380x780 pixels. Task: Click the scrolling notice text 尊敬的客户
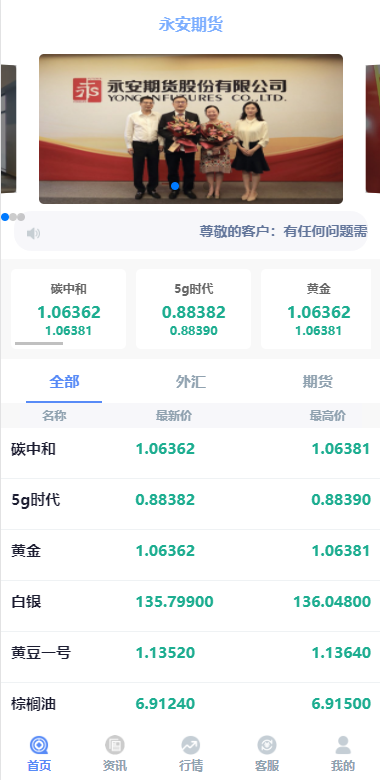coord(284,231)
